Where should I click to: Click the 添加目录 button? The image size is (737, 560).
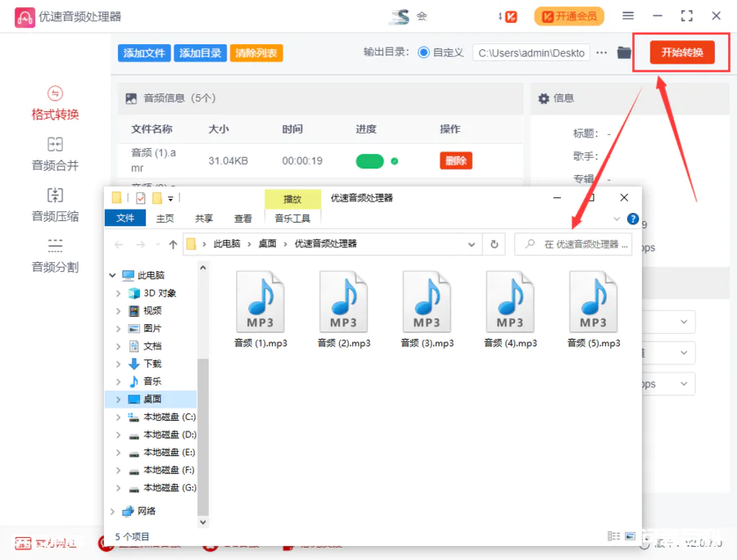coord(201,53)
